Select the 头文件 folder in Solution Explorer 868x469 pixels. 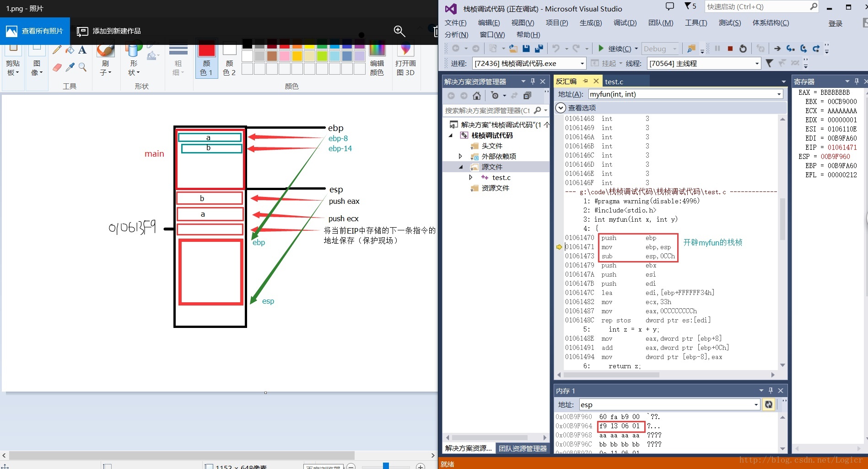tap(492, 146)
